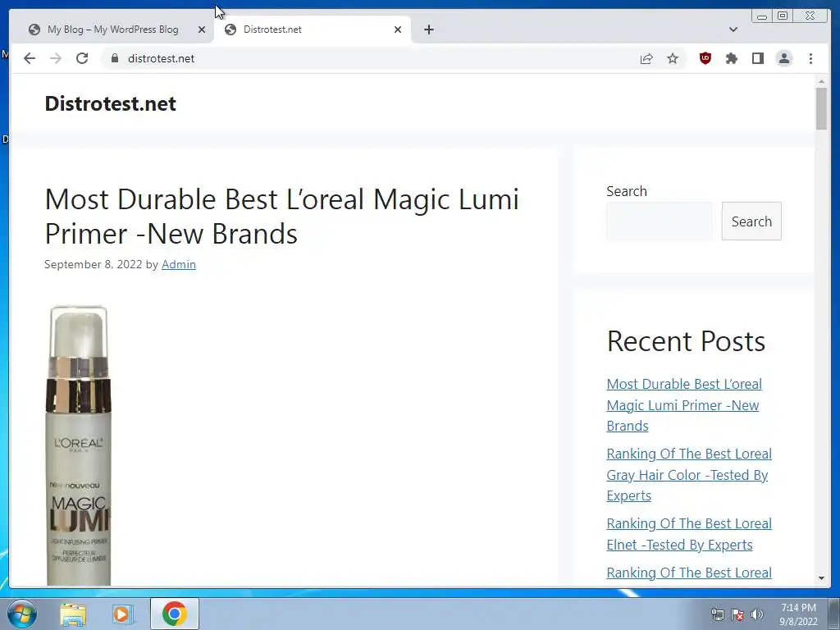This screenshot has width=840, height=630.
Task: Open the Distrotest.net site title
Action: coord(111,103)
